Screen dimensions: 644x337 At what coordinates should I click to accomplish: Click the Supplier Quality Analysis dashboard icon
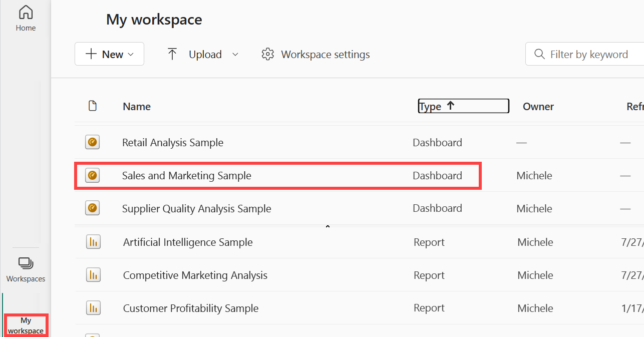coord(93,208)
